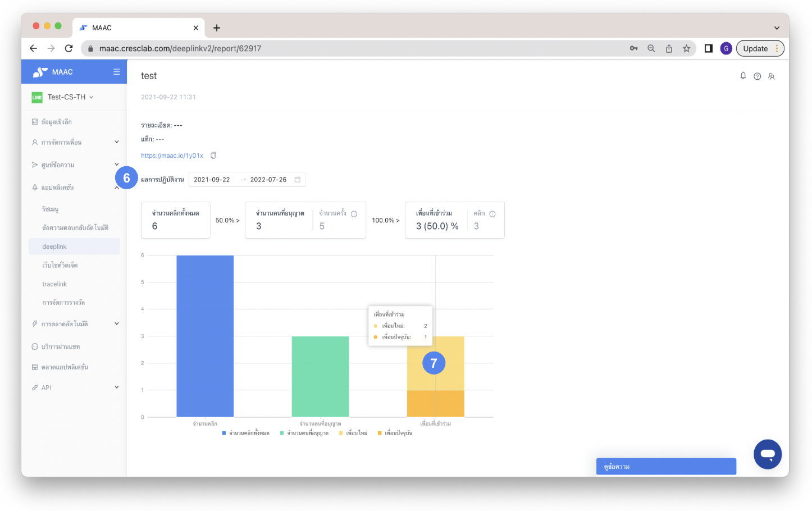Viewport: 812px width, 511px height.
Task: Select deeplink in the sidebar
Action: click(54, 247)
